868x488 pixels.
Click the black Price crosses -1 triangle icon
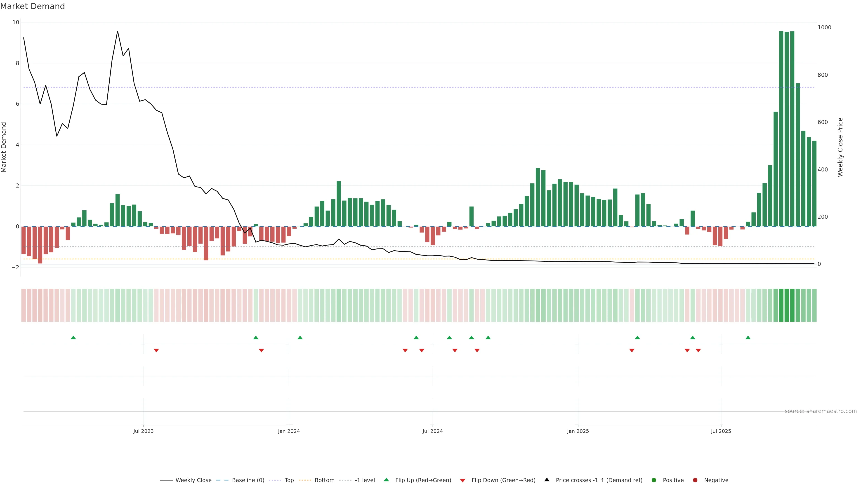(547, 480)
